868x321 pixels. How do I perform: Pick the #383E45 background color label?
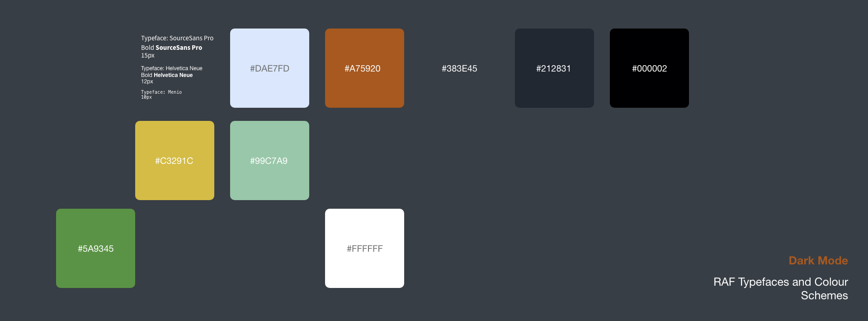(459, 68)
